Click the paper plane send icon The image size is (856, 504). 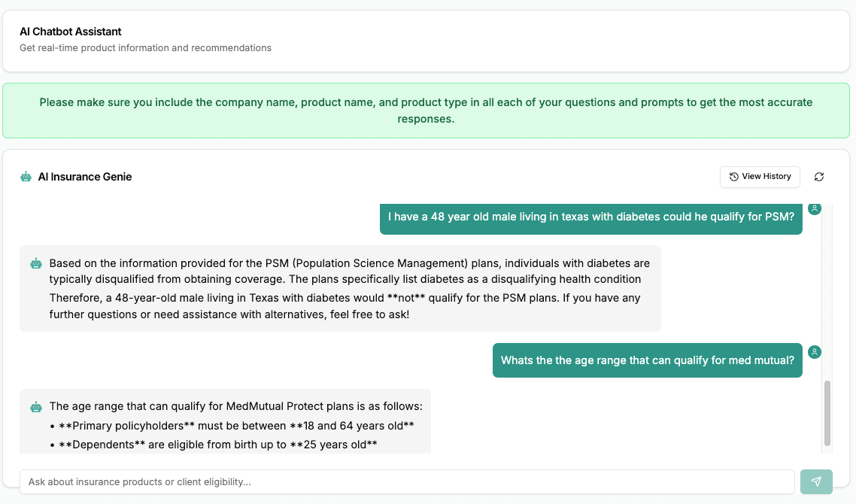point(816,481)
